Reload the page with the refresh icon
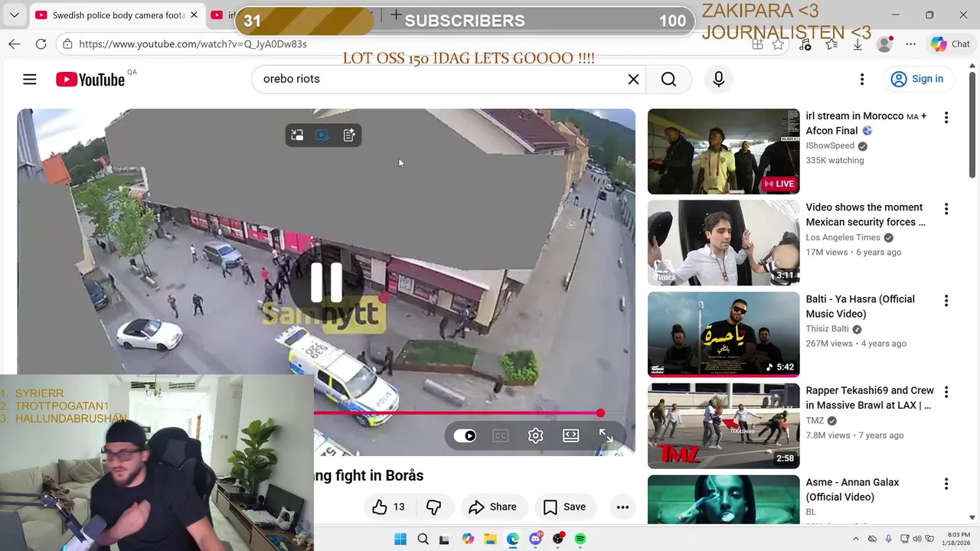 click(41, 44)
